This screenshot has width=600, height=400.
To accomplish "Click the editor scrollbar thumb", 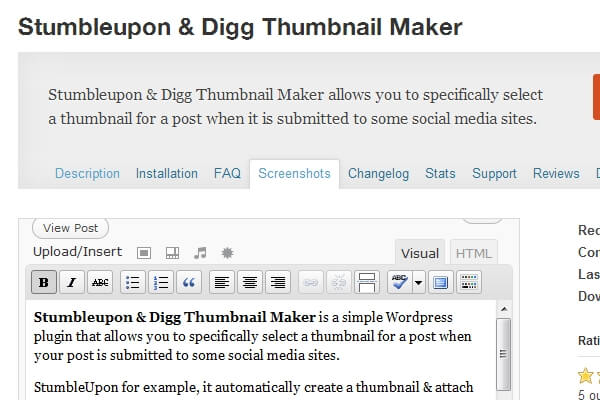I will pyautogui.click(x=504, y=354).
